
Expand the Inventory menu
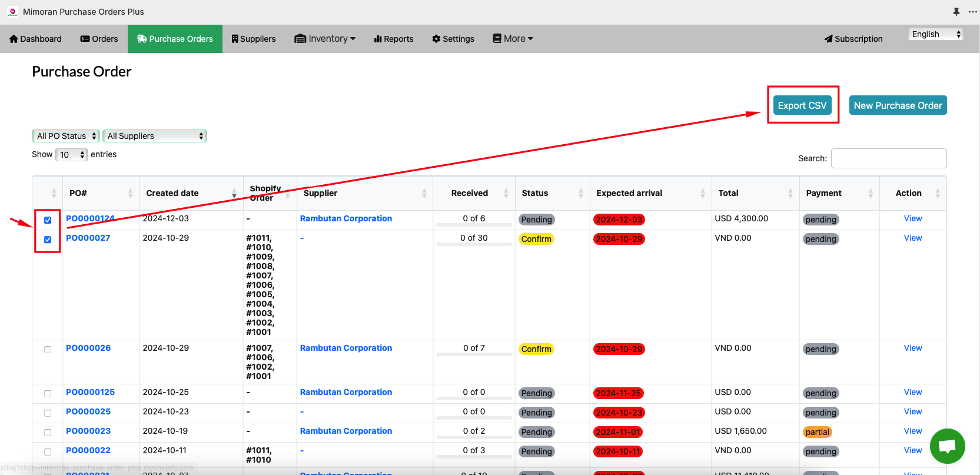(325, 39)
